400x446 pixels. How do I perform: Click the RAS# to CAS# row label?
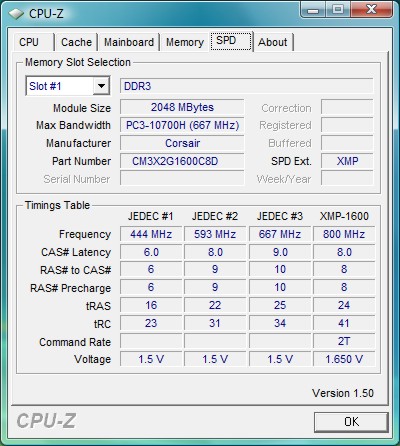coord(75,270)
